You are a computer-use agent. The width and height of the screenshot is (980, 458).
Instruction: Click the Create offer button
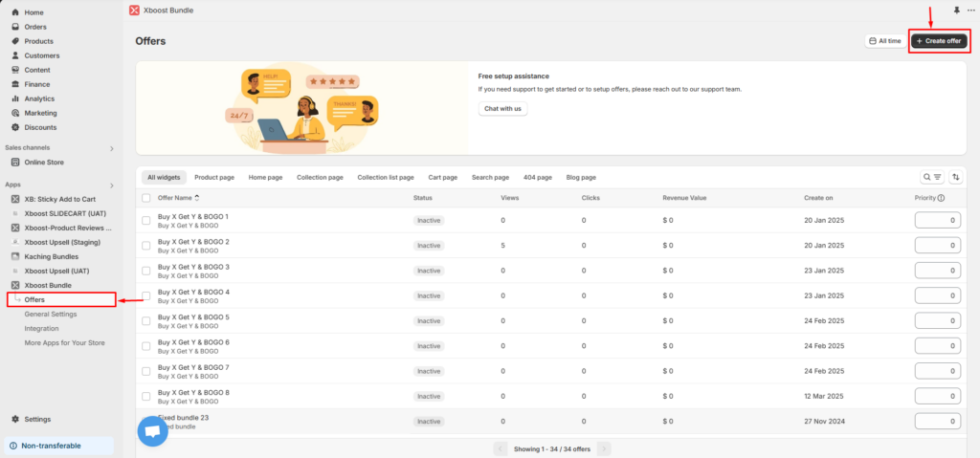tap(938, 41)
